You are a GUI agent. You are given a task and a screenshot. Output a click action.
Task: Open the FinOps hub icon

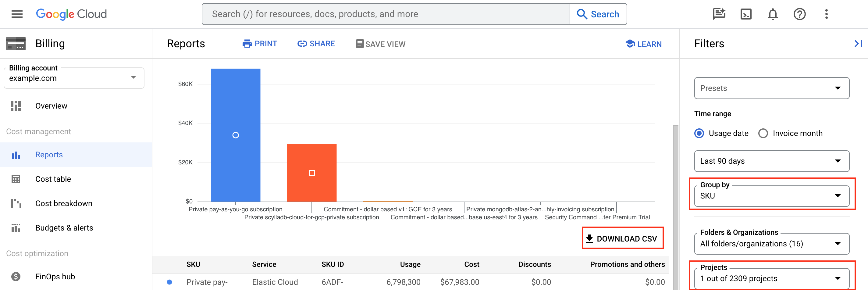tap(16, 276)
